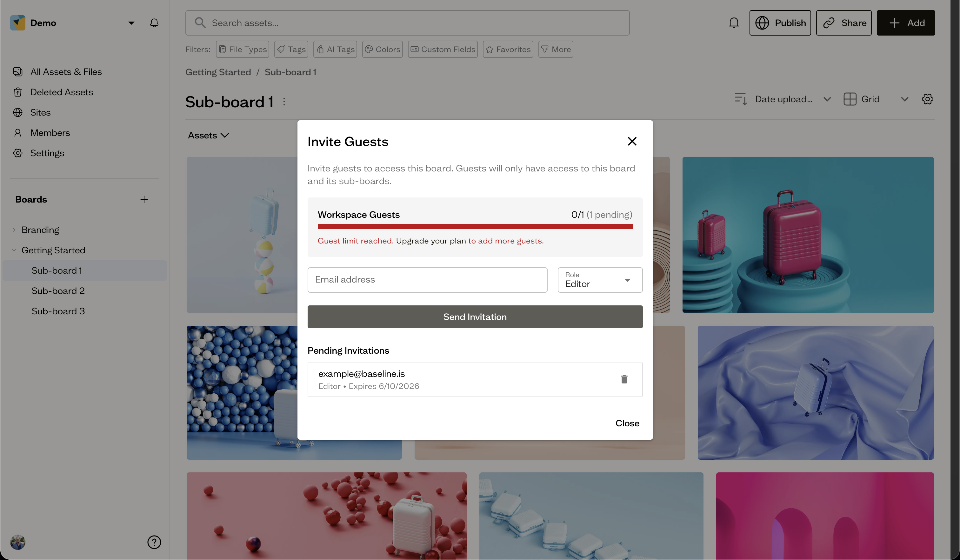Viewport: 960px width, 560px height.
Task: Select Sub-board 1 in sidebar
Action: point(84,270)
